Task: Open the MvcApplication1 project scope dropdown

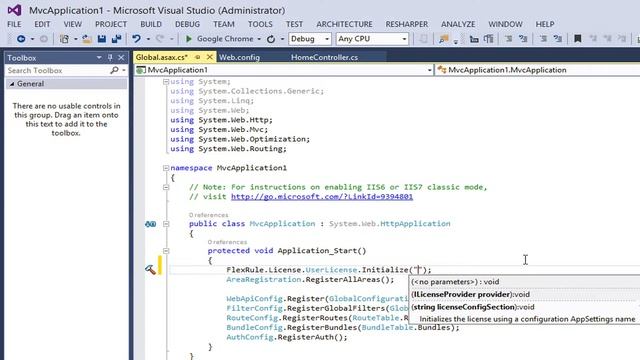Action: click(429, 70)
